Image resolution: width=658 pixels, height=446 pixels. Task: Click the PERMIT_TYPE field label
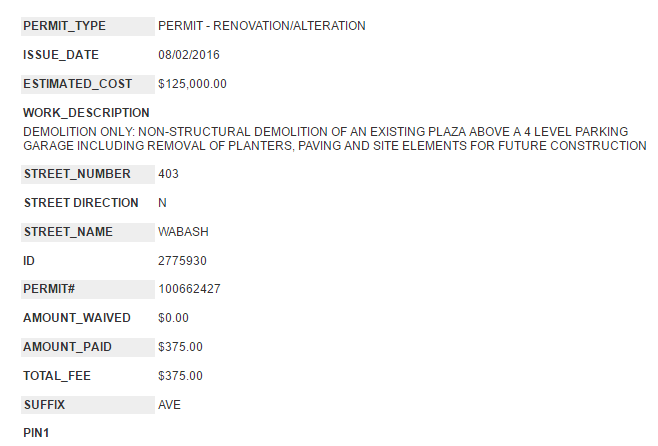pyautogui.click(x=64, y=25)
